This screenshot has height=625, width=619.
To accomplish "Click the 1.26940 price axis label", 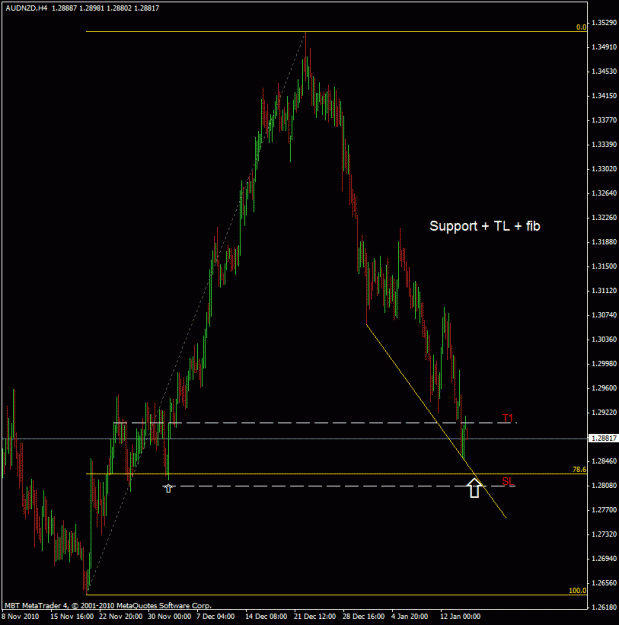I will point(604,558).
